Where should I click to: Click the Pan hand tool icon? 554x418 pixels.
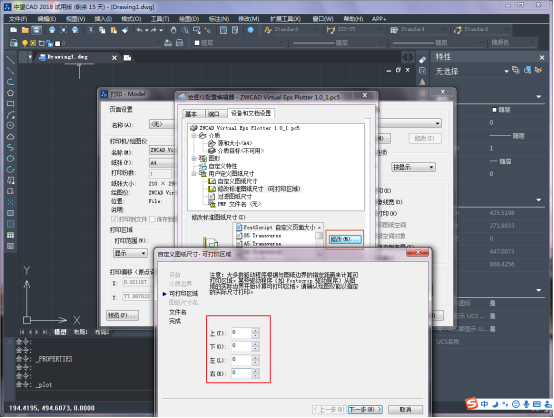[x=173, y=30]
